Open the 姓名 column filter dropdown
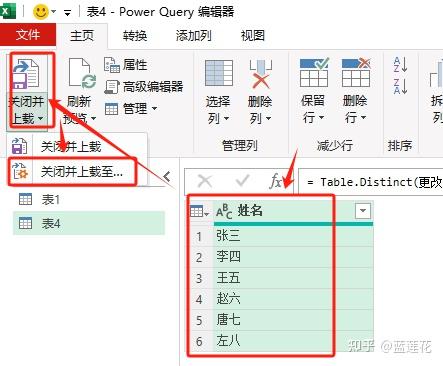443x366 pixels. (363, 211)
